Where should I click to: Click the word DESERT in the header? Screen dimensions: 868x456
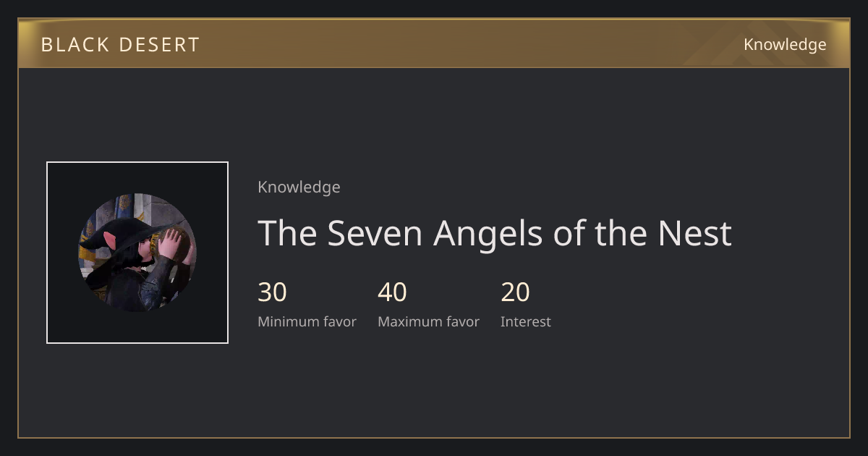[158, 45]
